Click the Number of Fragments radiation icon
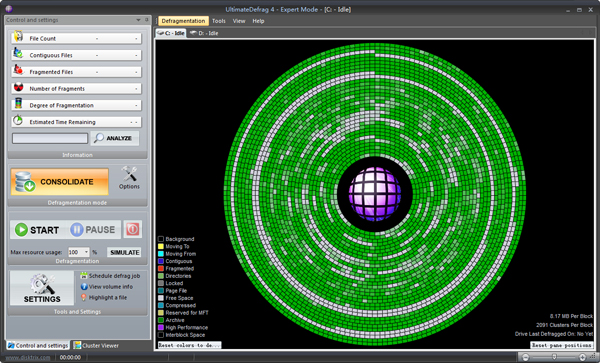Image resolution: width=600 pixels, height=363 pixels. 18,87
